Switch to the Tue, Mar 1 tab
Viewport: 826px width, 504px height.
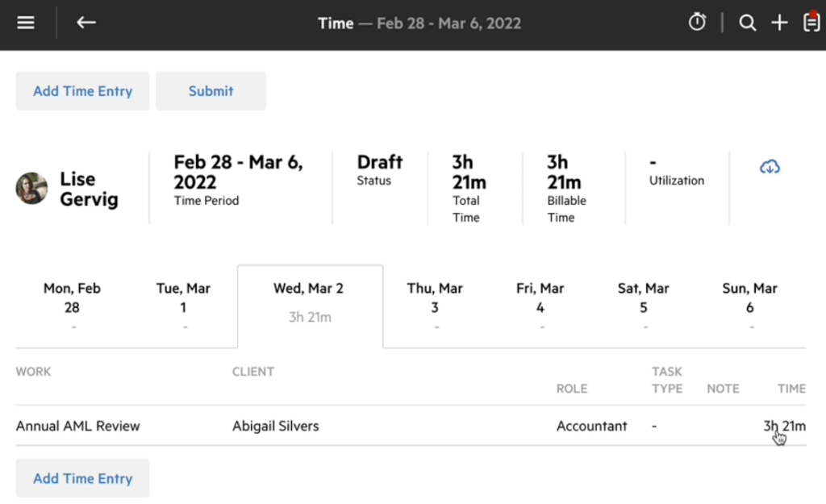(183, 306)
